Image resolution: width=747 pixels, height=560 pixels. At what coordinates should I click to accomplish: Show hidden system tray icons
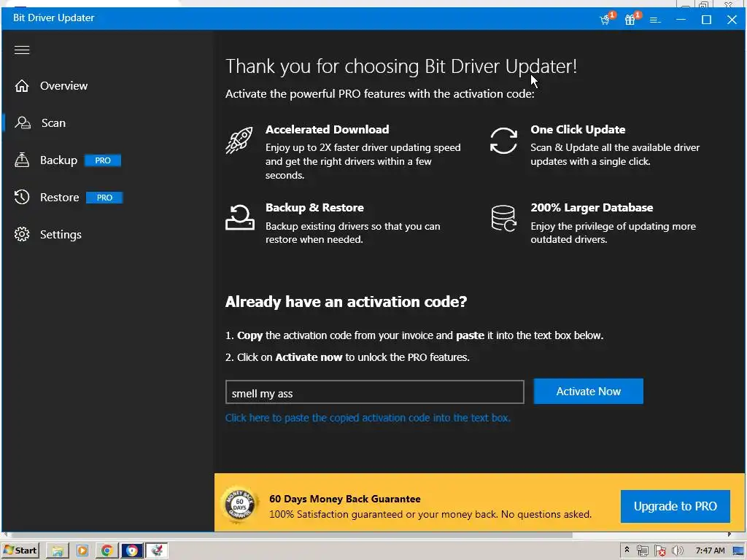pos(627,550)
